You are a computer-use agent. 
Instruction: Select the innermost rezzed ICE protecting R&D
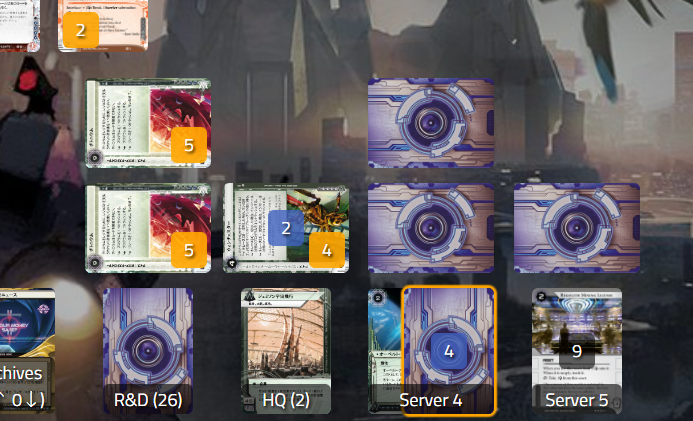click(x=148, y=228)
